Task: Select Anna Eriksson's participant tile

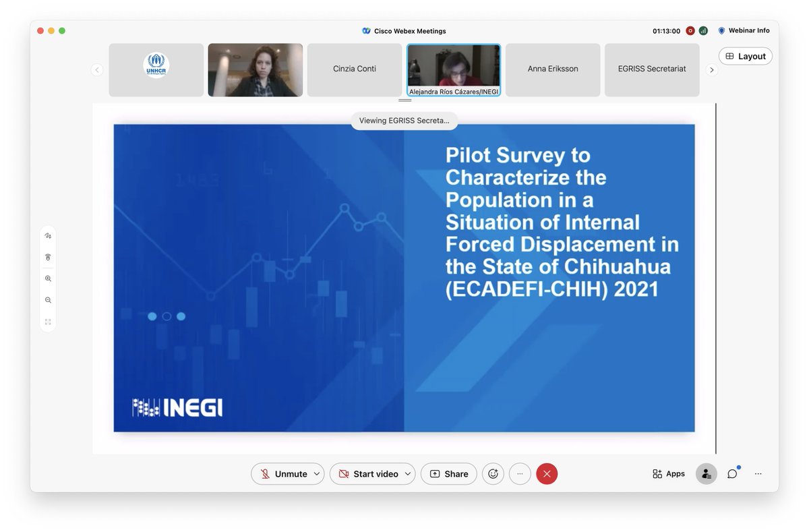Action: (x=553, y=70)
